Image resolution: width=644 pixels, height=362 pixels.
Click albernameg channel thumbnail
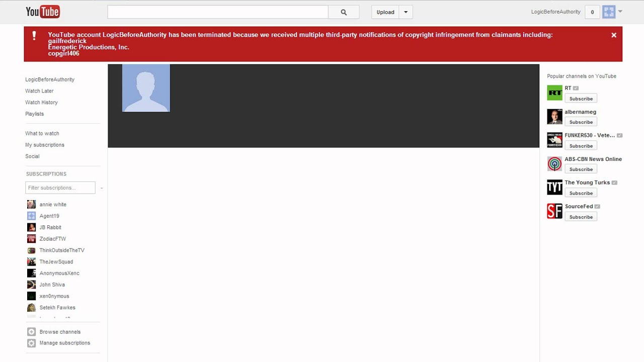pos(554,117)
